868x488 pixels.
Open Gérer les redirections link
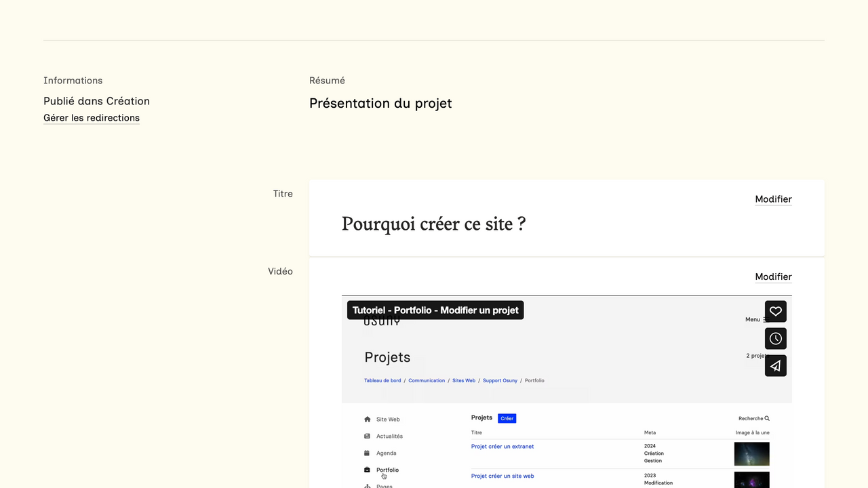click(x=92, y=118)
